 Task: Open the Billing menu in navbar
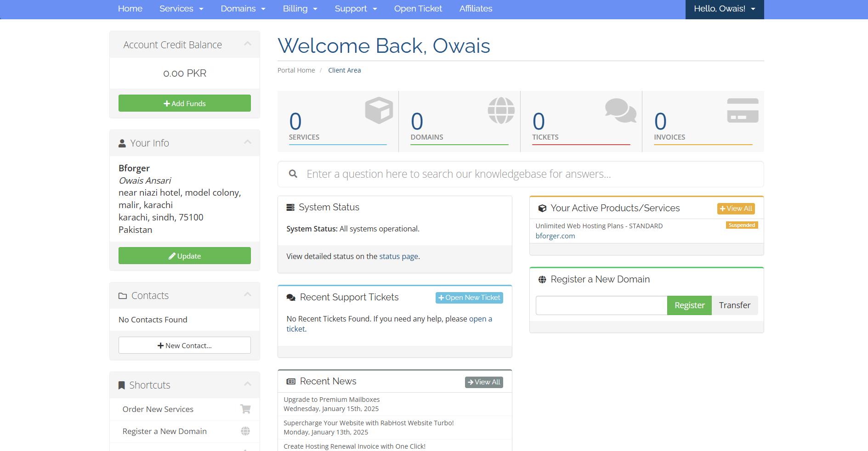click(x=300, y=9)
